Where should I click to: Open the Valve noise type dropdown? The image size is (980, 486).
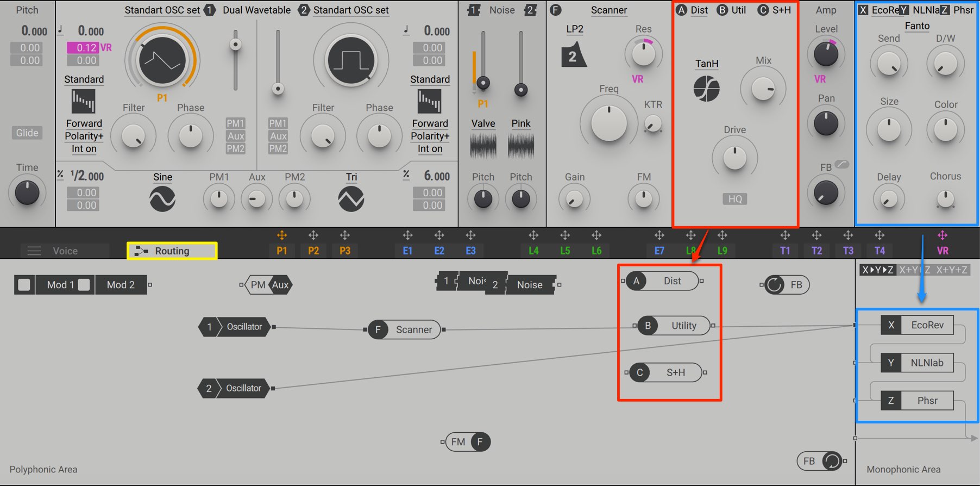(x=483, y=123)
